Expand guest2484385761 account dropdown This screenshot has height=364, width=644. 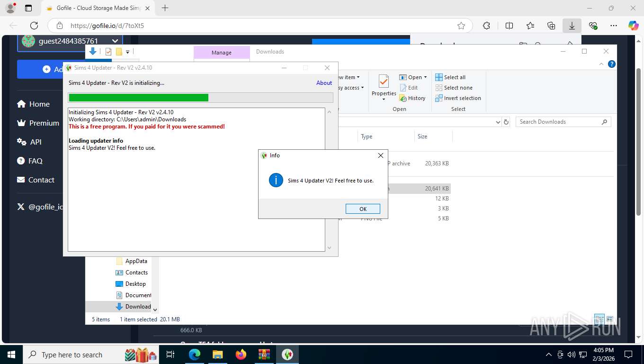pos(115,41)
